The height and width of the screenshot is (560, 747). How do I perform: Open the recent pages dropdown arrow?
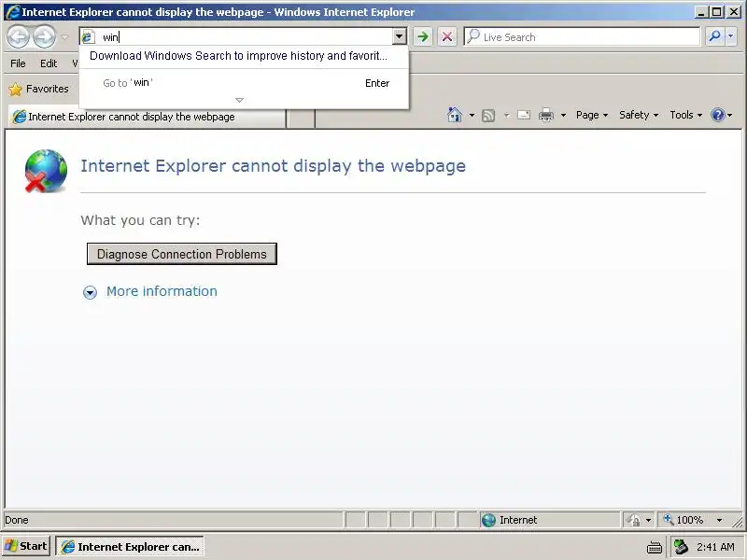[x=65, y=36]
